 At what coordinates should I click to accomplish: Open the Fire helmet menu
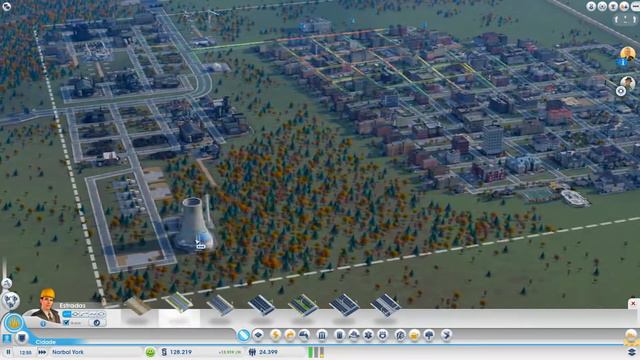pyautogui.click(x=353, y=335)
